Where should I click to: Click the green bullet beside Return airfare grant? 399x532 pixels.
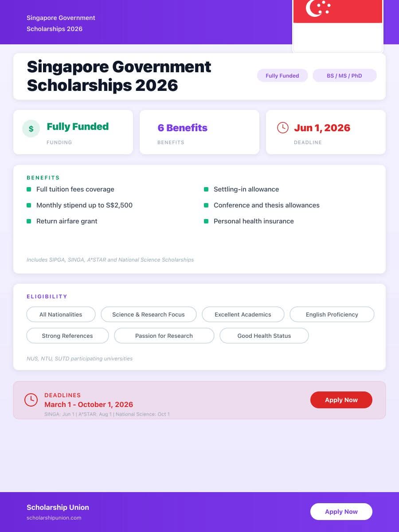[29, 221]
